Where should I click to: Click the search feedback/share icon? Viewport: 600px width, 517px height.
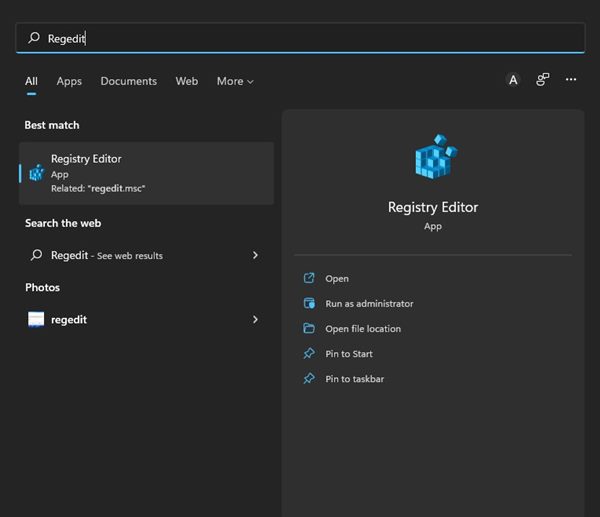[x=542, y=80]
